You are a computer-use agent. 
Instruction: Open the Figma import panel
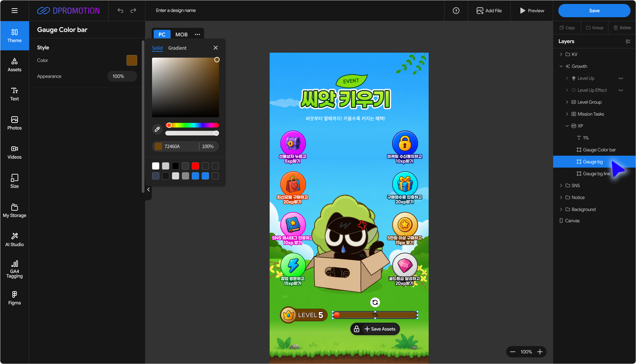click(15, 298)
